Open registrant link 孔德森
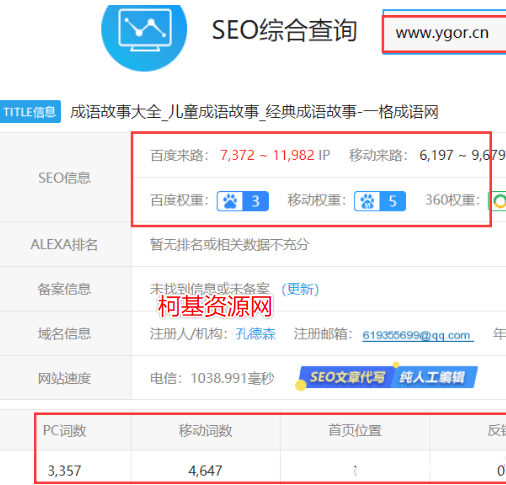The image size is (506, 485). pyautogui.click(x=256, y=334)
